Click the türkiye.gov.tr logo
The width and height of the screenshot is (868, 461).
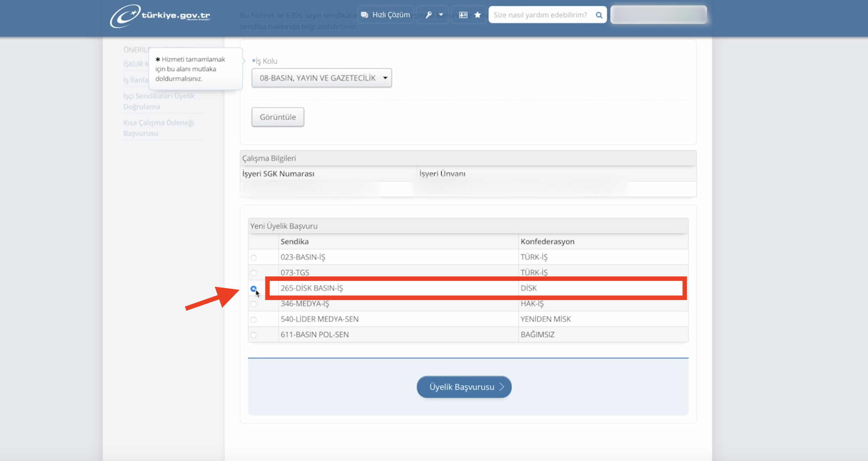(x=160, y=16)
